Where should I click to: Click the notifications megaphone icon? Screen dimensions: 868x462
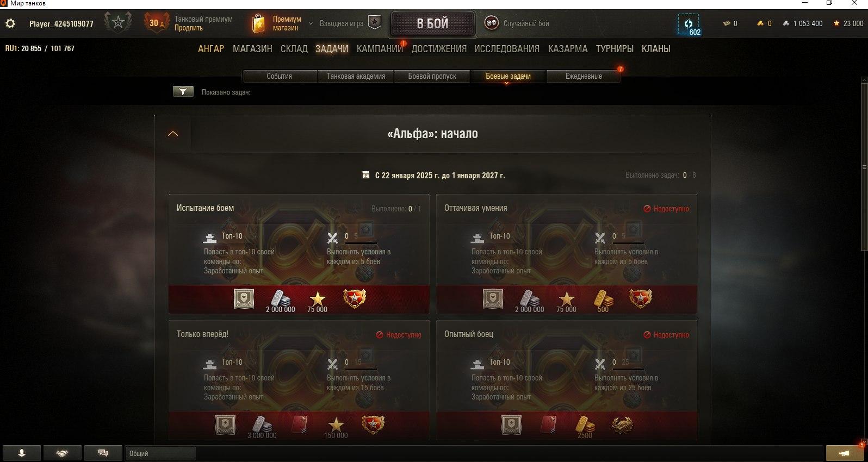click(x=844, y=453)
